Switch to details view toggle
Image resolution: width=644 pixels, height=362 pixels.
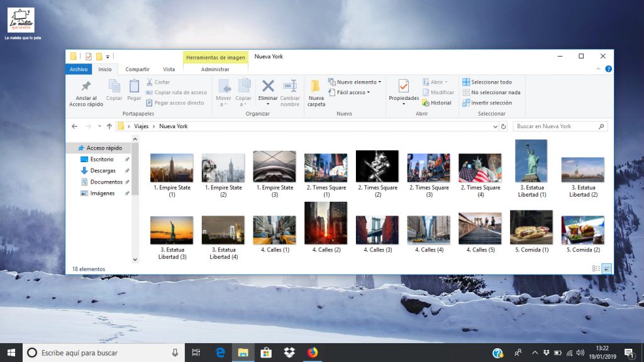click(x=596, y=269)
